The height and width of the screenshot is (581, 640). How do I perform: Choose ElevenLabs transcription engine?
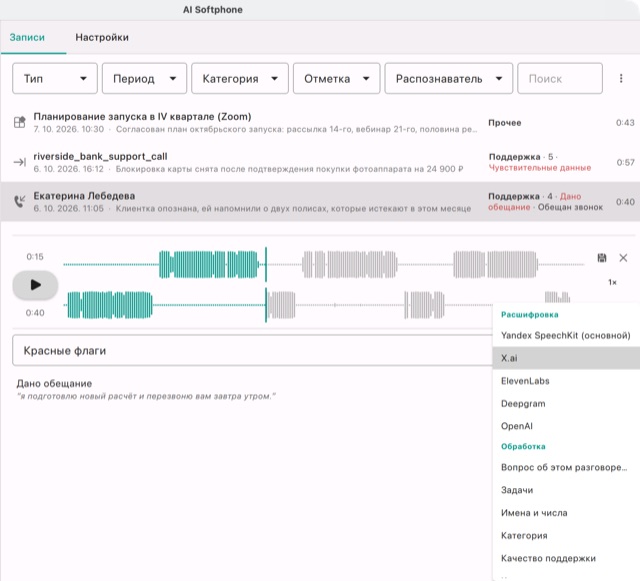(x=566, y=381)
